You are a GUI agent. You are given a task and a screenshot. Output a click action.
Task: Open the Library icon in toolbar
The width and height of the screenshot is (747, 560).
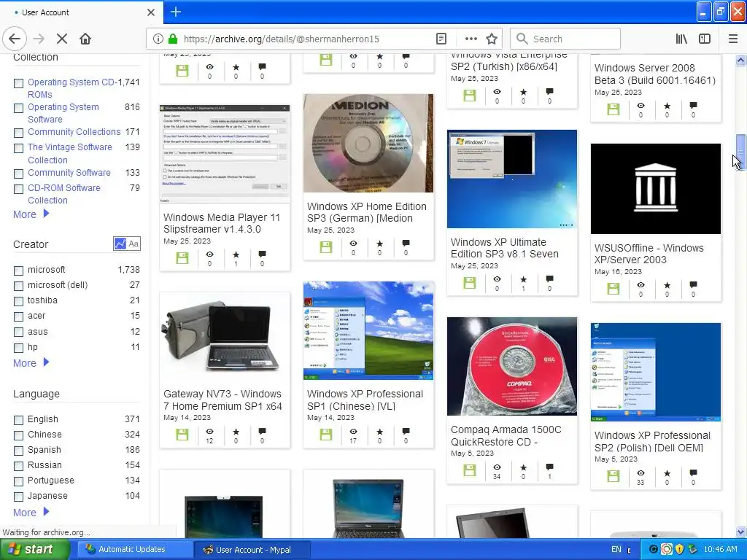pos(681,39)
